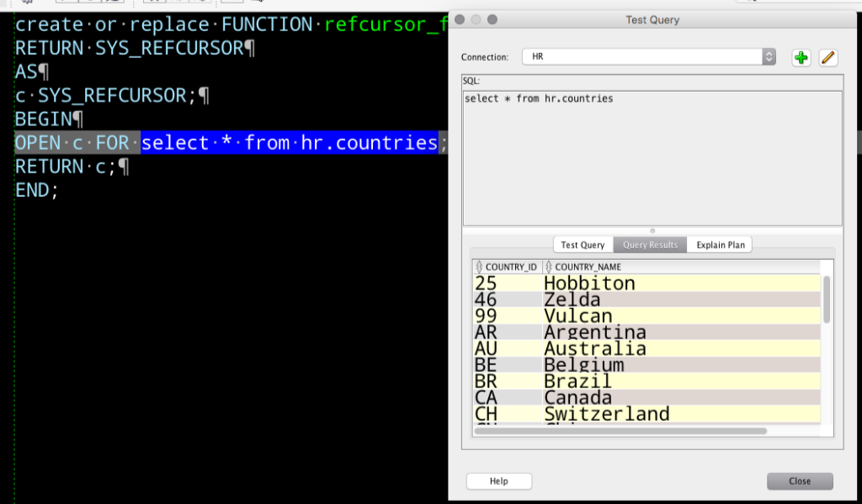
Task: Edit the HR connection using the pencil icon
Action: (x=827, y=58)
